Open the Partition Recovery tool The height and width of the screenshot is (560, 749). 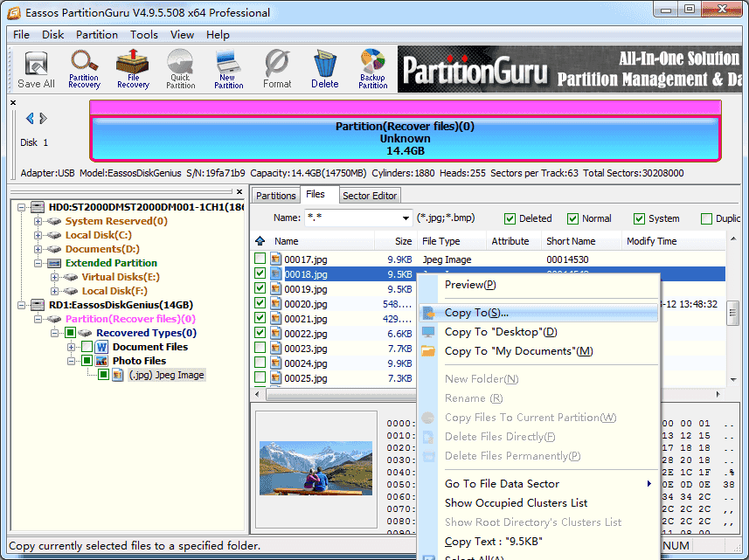coord(84,69)
